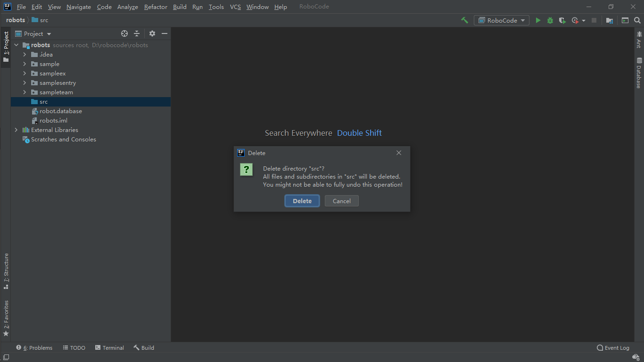Open the VCS menu
Image resolution: width=644 pixels, height=362 pixels.
tap(235, 7)
